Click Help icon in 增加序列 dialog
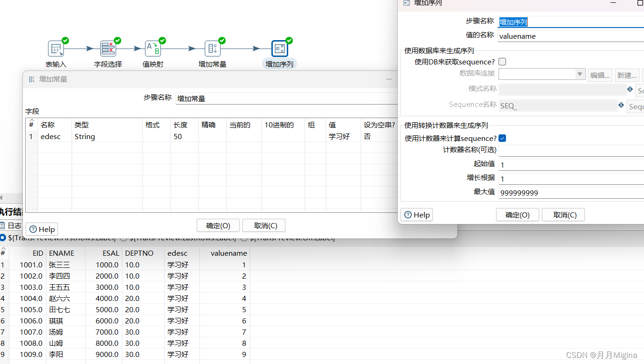This screenshot has height=364, width=644. (x=409, y=215)
